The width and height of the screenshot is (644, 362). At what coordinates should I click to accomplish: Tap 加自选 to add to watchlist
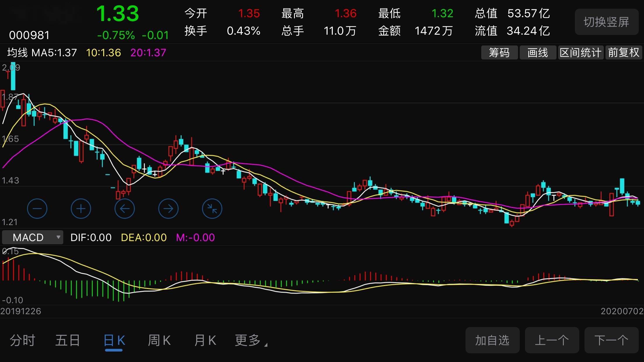click(x=492, y=340)
